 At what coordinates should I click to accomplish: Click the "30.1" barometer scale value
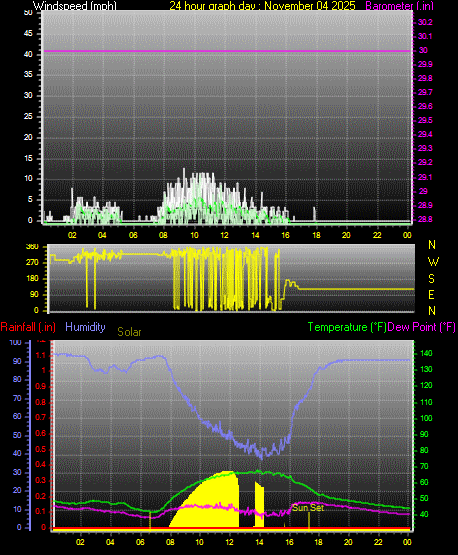425,36
